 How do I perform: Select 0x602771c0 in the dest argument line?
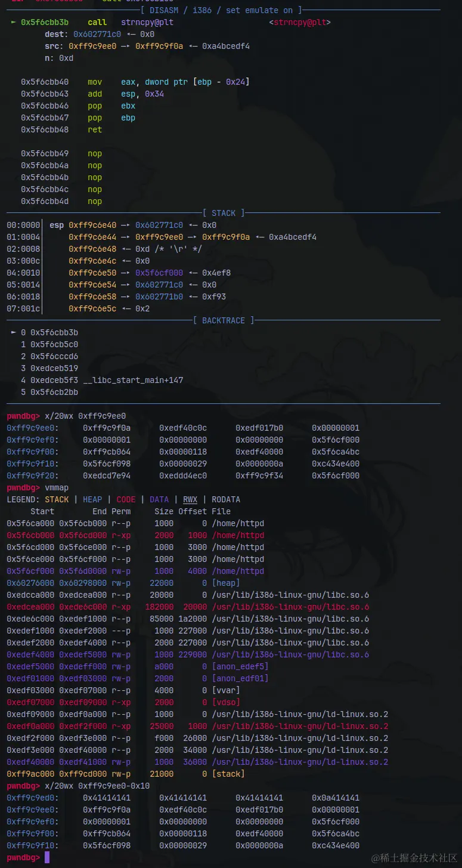[97, 34]
